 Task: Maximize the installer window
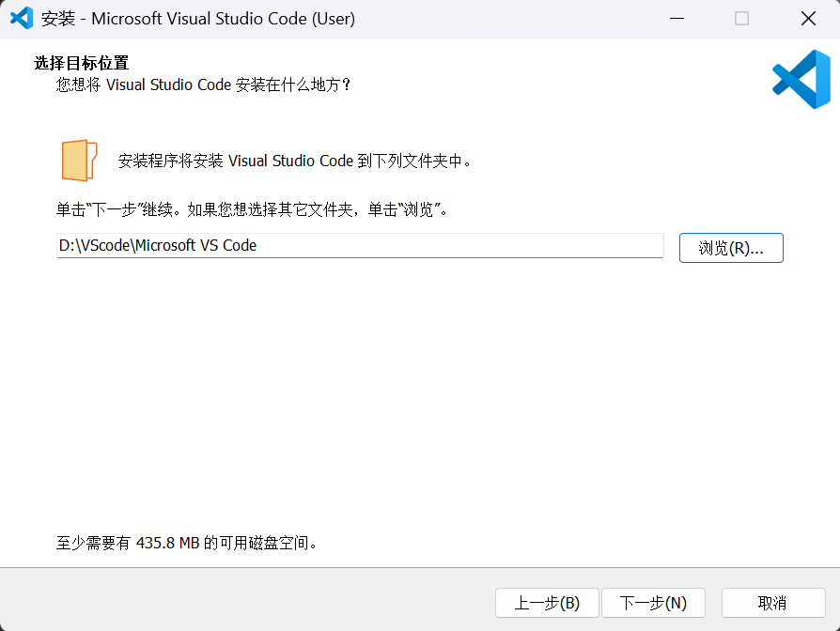[740, 18]
